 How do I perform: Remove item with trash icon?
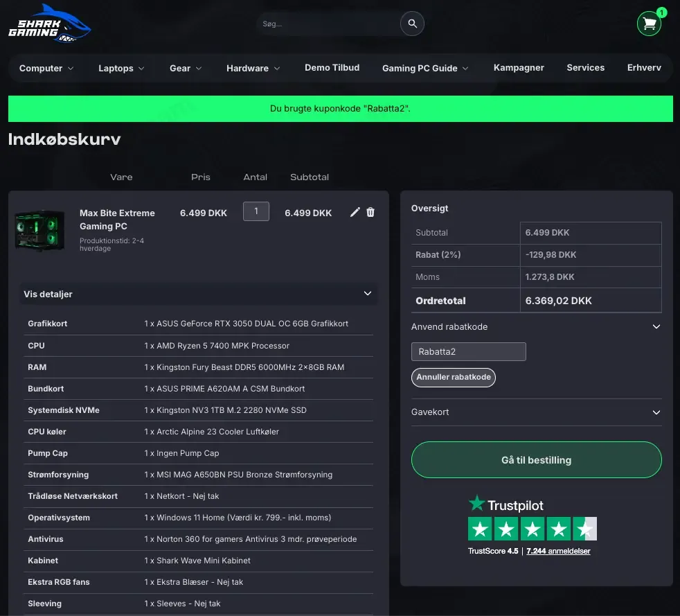click(370, 212)
